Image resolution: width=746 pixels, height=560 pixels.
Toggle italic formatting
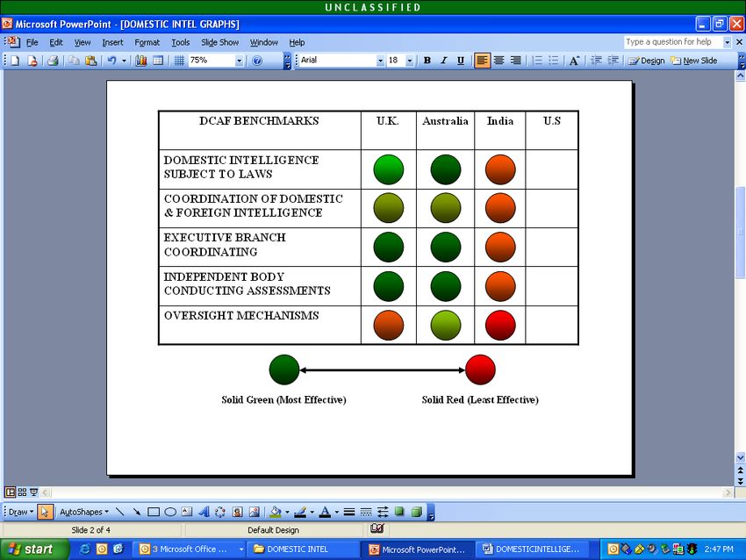pyautogui.click(x=444, y=61)
